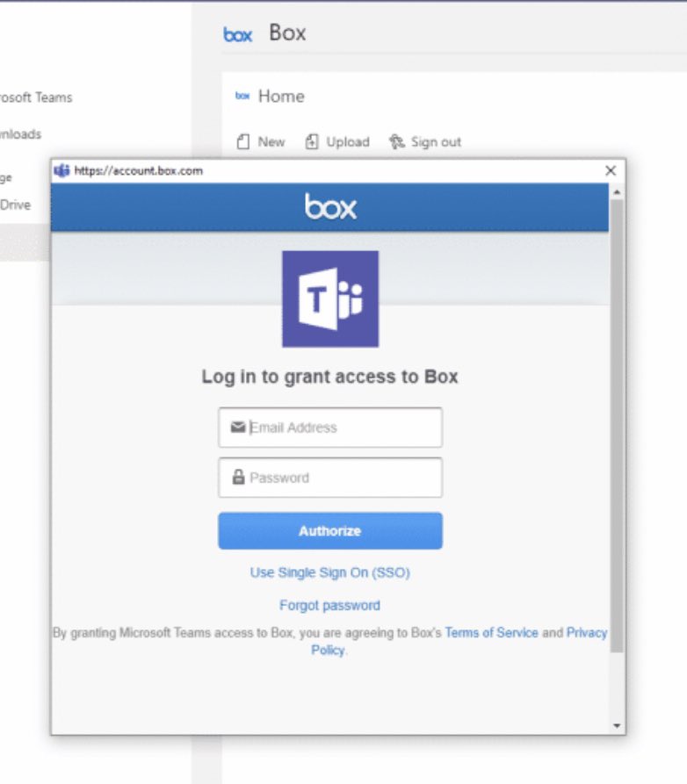Click the Authorize button
This screenshot has width=687, height=784.
(x=330, y=530)
